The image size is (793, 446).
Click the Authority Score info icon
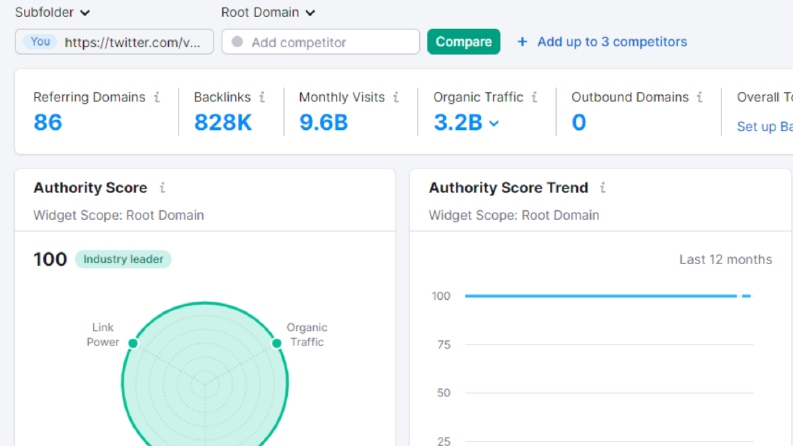162,188
